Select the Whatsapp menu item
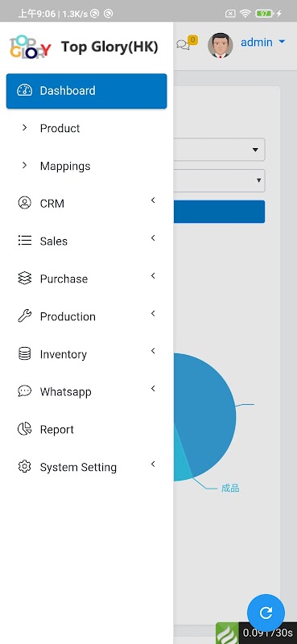 pos(87,391)
